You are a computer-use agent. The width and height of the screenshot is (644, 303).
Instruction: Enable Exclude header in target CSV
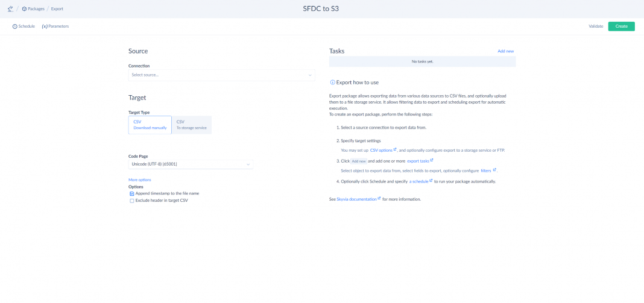132,201
